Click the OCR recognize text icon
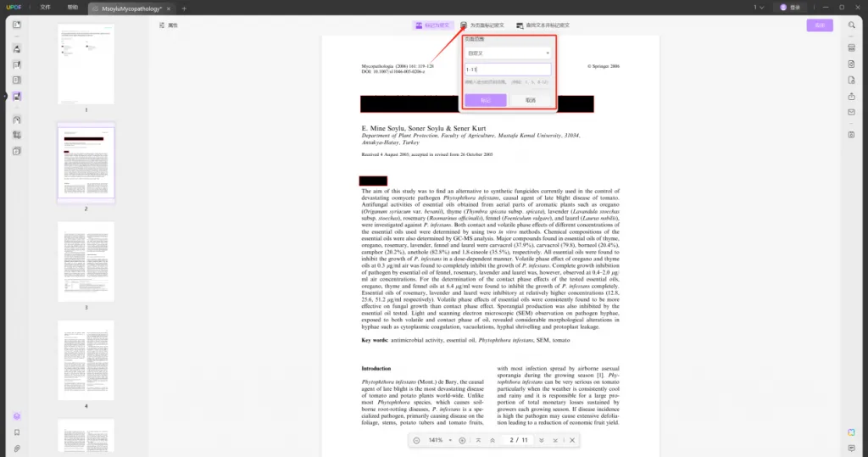This screenshot has height=457, width=868. 851,48
